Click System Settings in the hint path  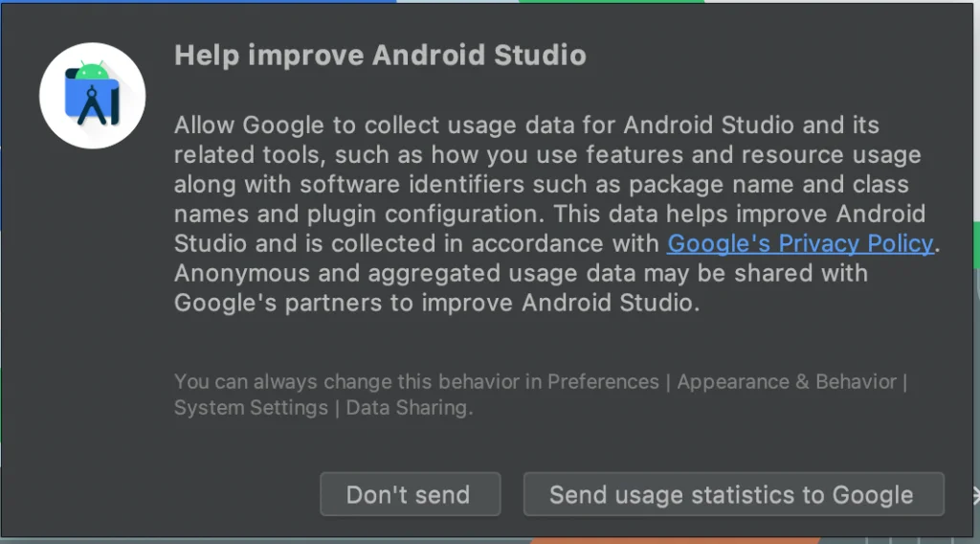251,407
